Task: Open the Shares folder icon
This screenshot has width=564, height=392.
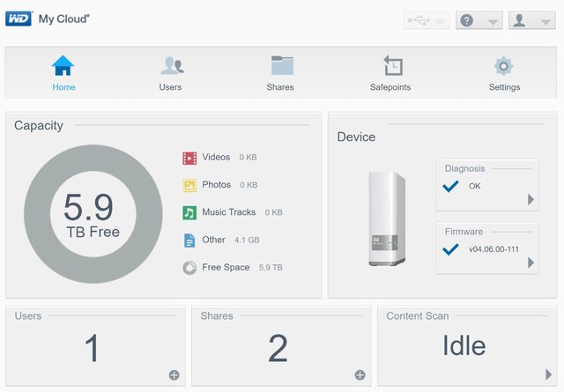Action: [281, 66]
